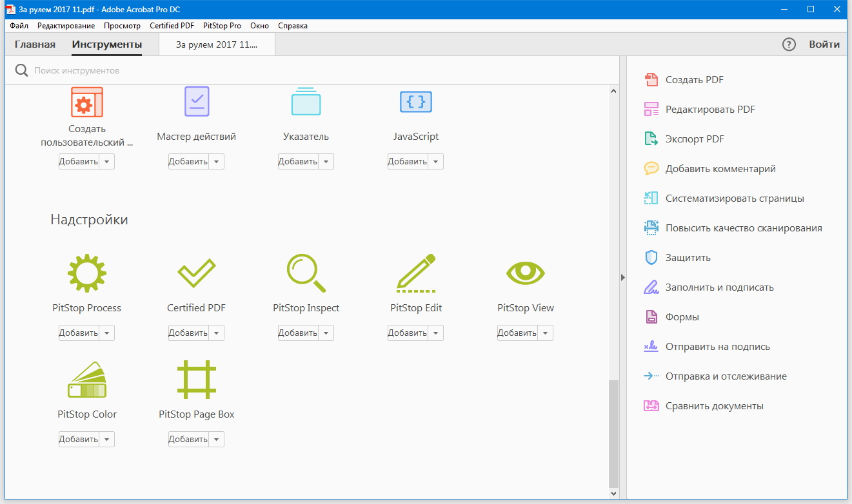Select the Защитить shield shortcut
This screenshot has height=504, width=852.
click(x=677, y=258)
